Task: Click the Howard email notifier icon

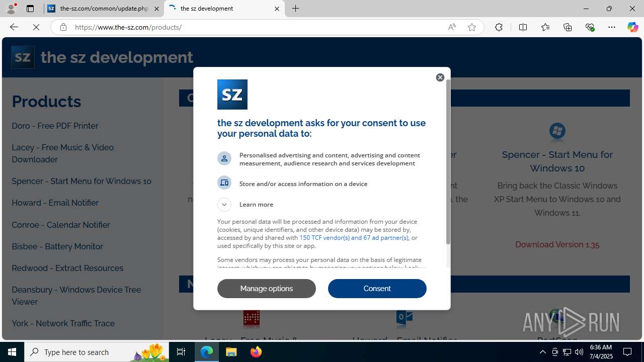Action: point(405,318)
